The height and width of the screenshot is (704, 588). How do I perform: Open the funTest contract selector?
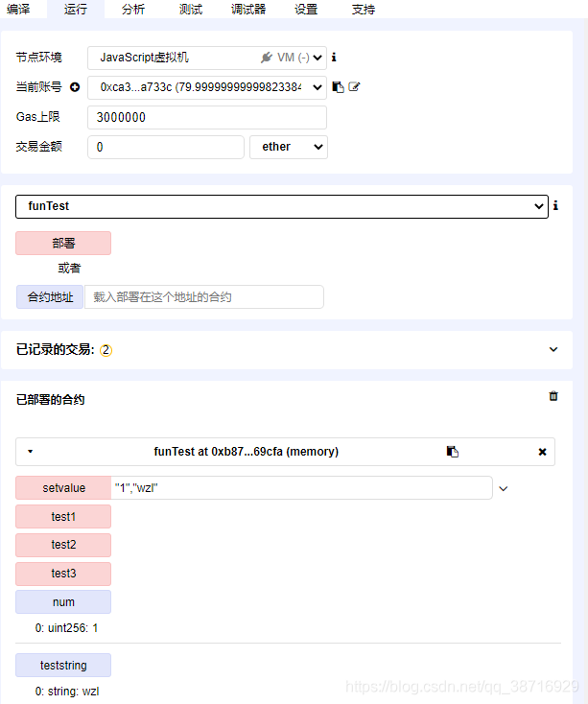pyautogui.click(x=282, y=206)
